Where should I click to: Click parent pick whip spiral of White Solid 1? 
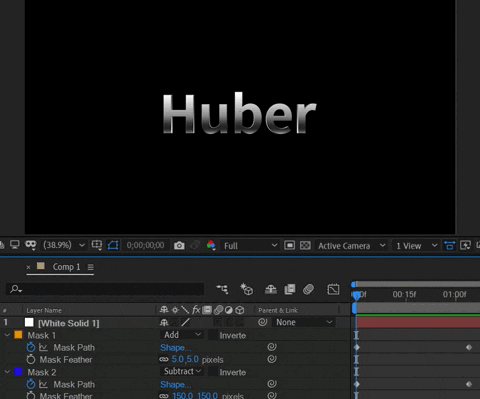(x=263, y=322)
